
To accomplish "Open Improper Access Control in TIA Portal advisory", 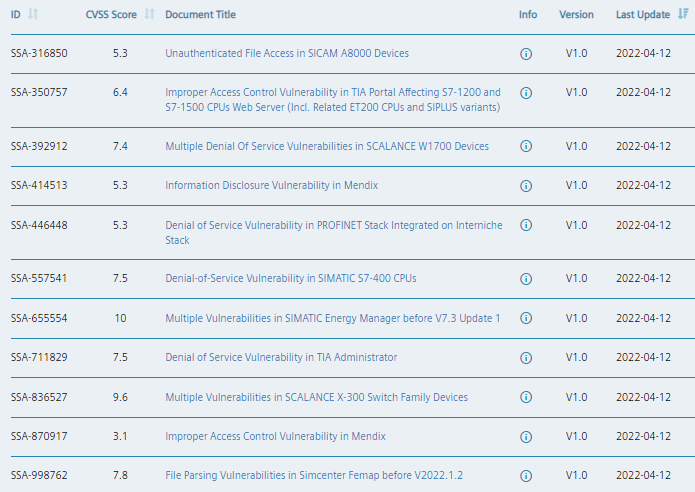I will [x=333, y=100].
